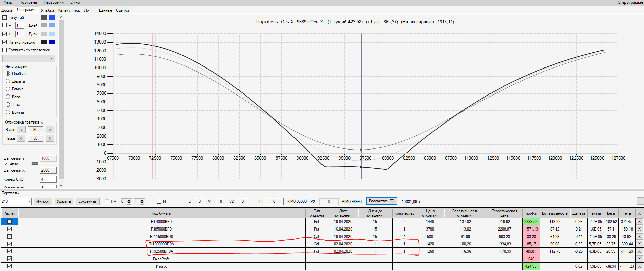Open the О программе menu
The height and width of the screenshot is (271, 644).
630,2
